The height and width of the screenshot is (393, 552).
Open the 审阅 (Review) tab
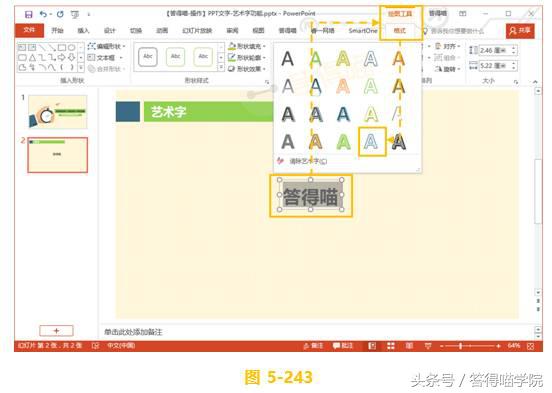232,31
